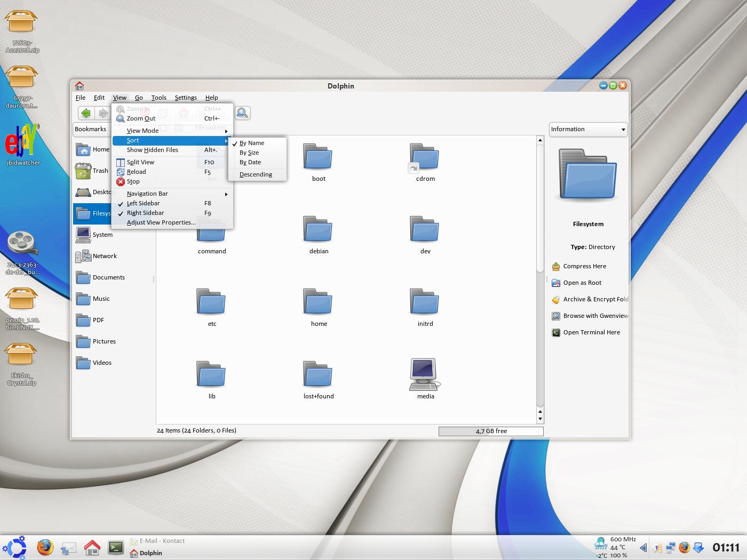This screenshot has height=560, width=747.
Task: Click the vertical scrollbar down arrow
Action: (x=540, y=419)
